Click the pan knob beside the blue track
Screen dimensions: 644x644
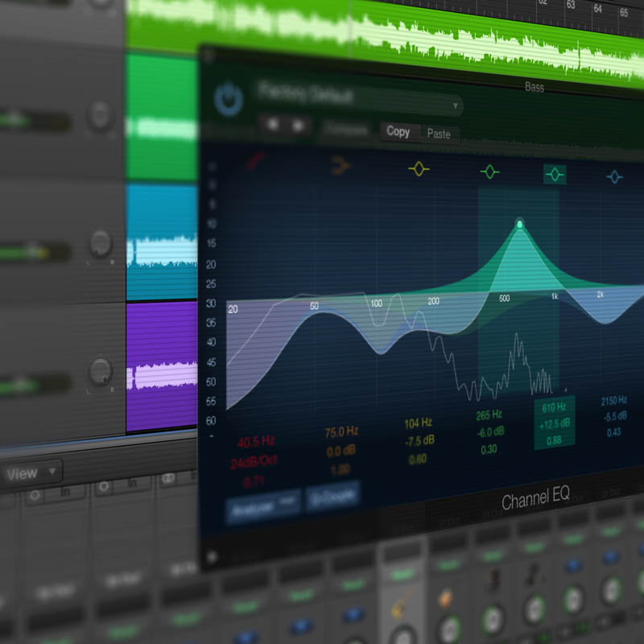point(100,242)
